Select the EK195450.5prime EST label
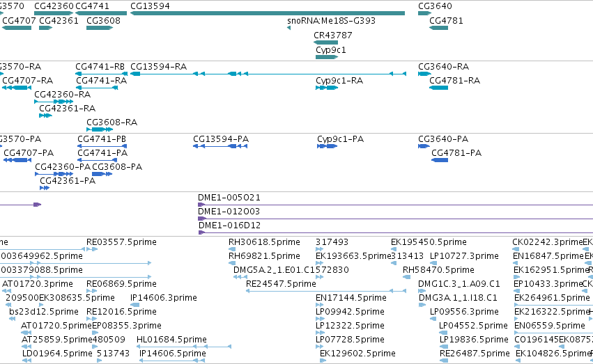593x364 pixels. tap(429, 242)
